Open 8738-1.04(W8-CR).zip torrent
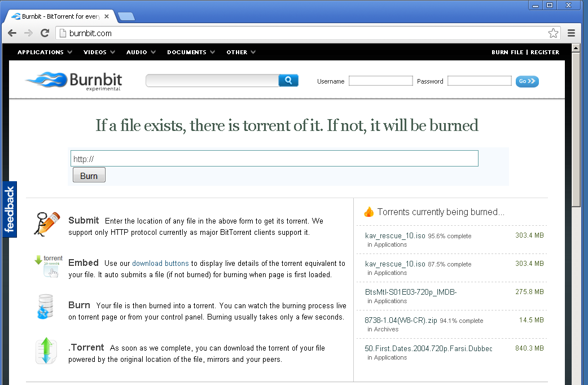The height and width of the screenshot is (385, 588). coord(401,320)
